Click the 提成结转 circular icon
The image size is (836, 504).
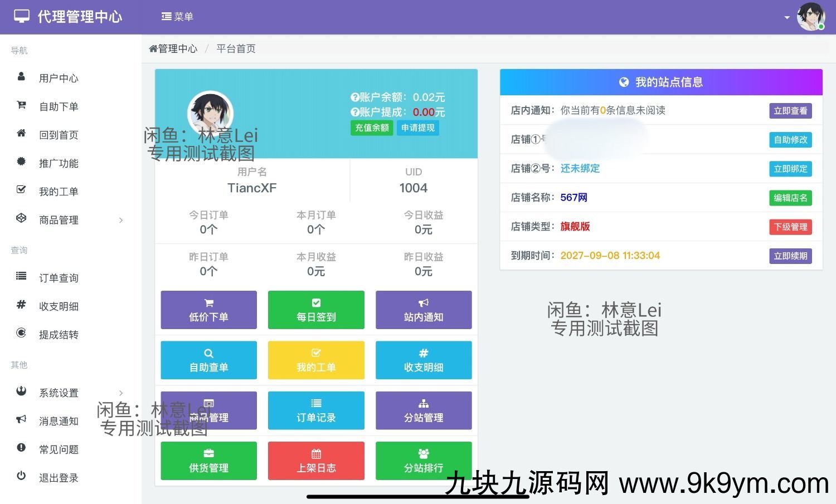click(21, 333)
